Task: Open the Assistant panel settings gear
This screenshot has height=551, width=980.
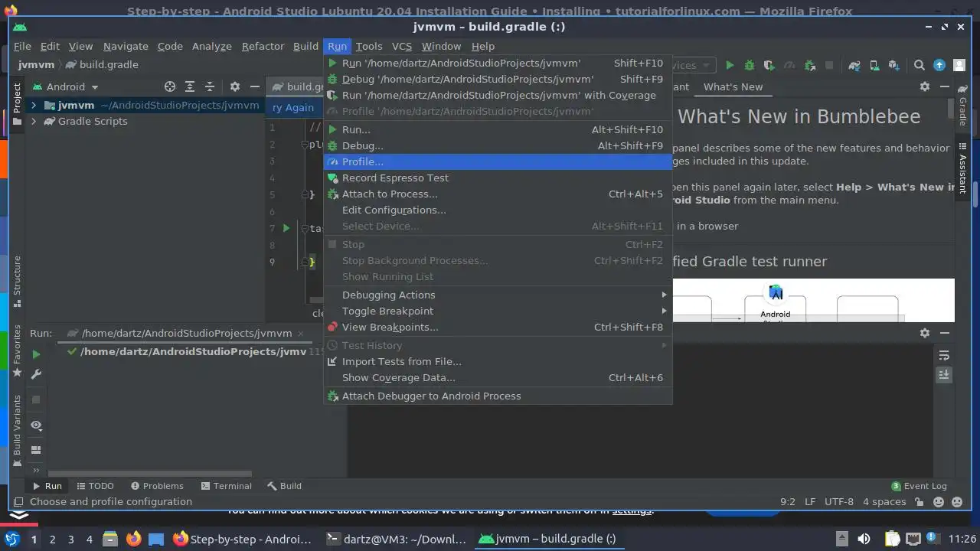Action: pyautogui.click(x=925, y=86)
